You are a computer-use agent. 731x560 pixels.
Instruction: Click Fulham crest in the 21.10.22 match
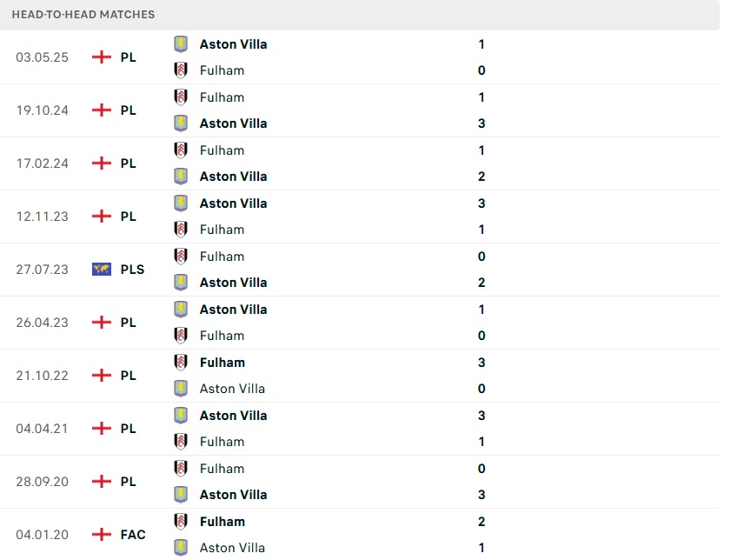[x=181, y=362]
